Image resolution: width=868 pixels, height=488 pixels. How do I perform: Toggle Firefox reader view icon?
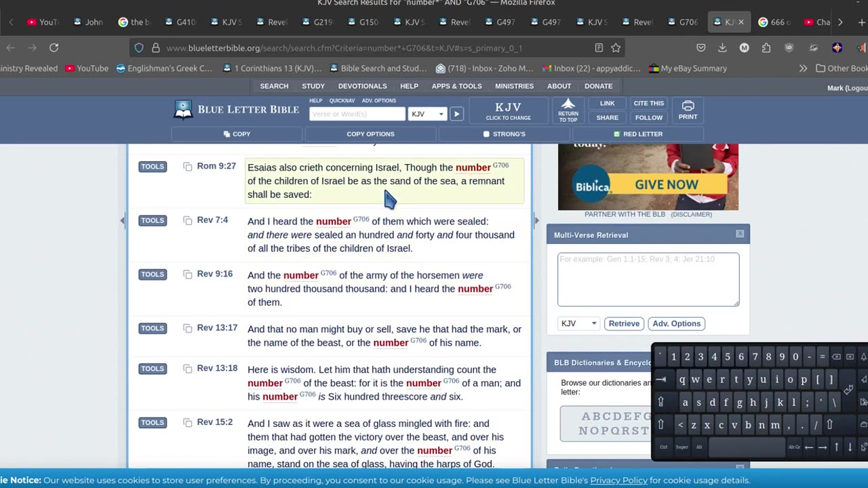(599, 47)
